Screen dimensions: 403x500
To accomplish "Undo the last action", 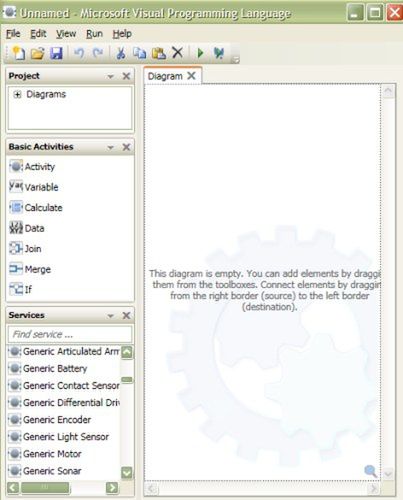I will click(x=79, y=53).
